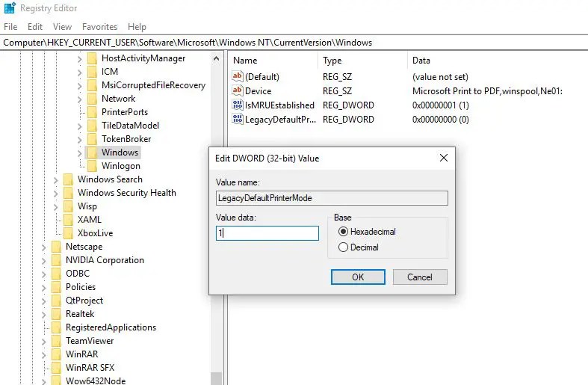
Task: Click the Netscape folder icon
Action: (56, 247)
